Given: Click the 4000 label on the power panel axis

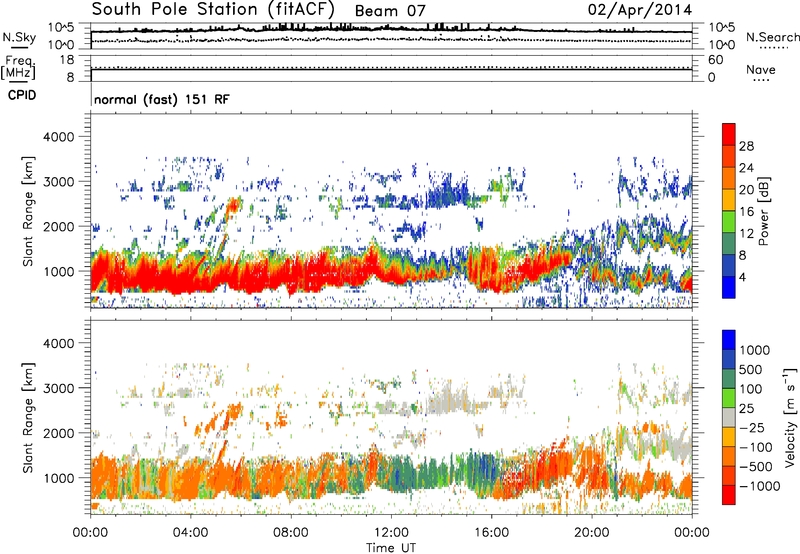Looking at the screenshot, I should point(59,137).
